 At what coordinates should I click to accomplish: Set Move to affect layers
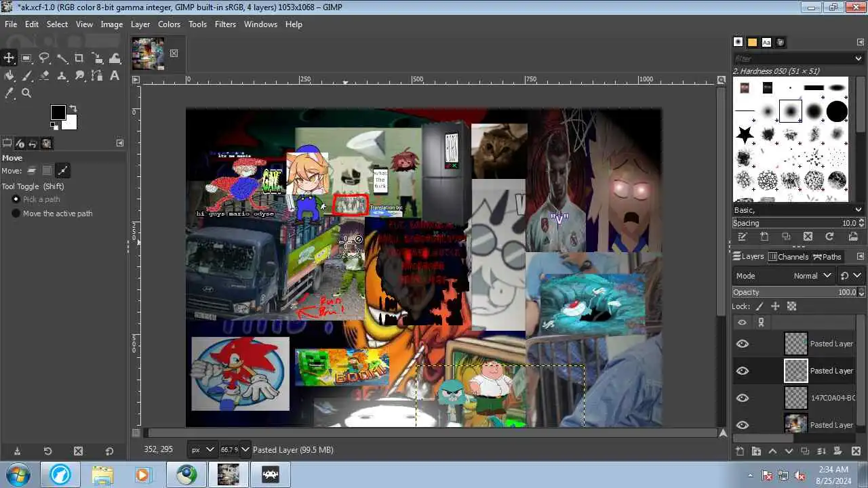[x=31, y=171]
